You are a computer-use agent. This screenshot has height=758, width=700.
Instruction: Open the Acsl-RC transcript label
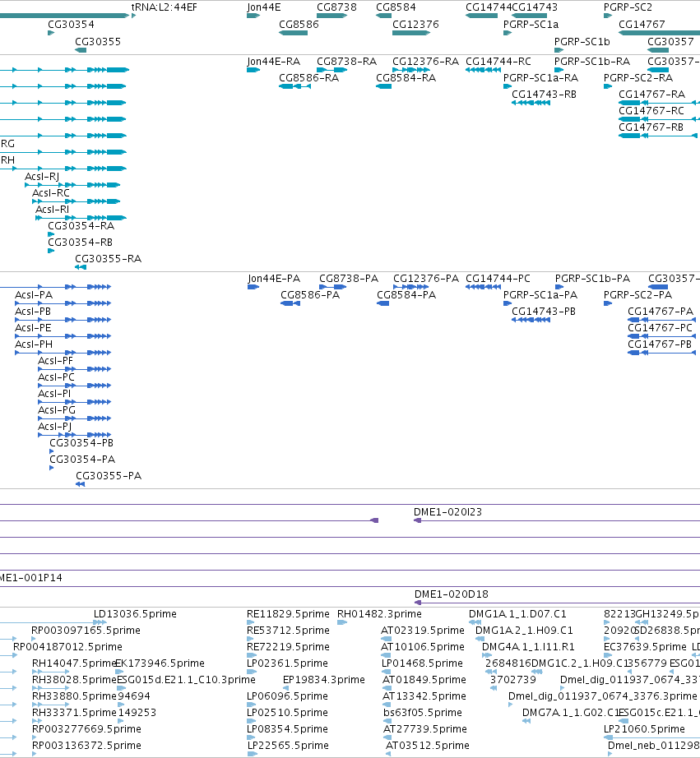click(x=51, y=193)
